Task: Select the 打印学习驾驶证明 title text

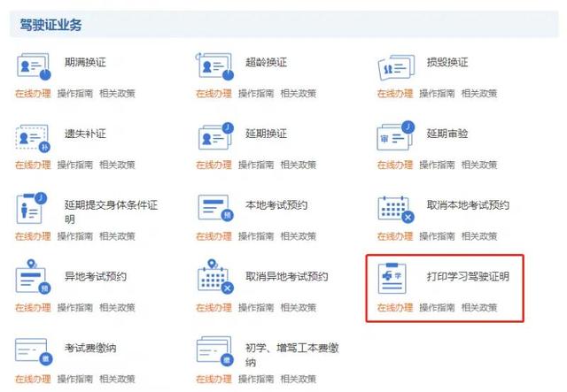Action: coord(468,277)
